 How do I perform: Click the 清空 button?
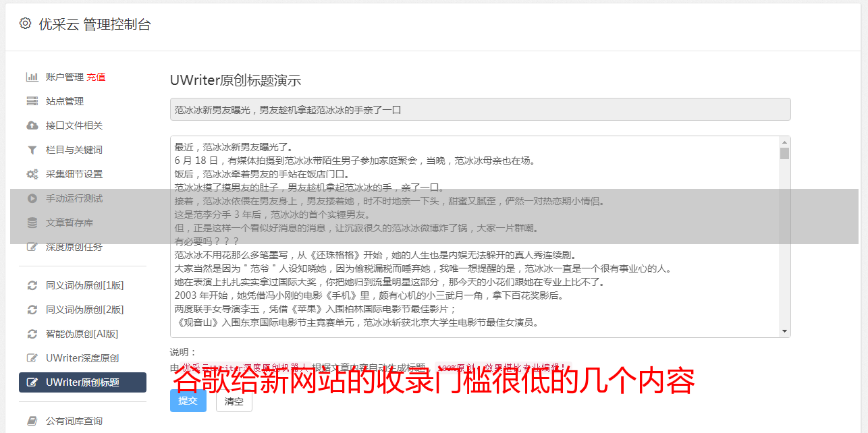point(234,401)
